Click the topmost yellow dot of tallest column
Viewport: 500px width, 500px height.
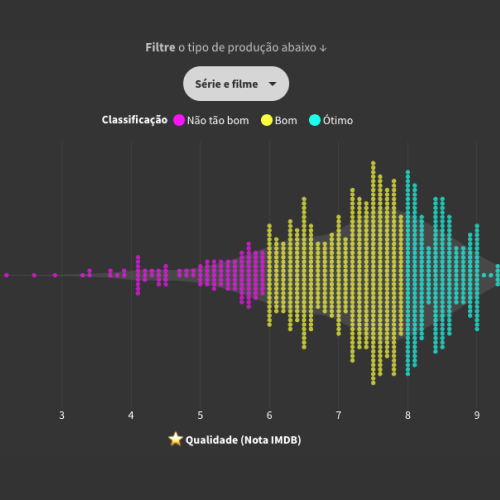click(x=373, y=163)
